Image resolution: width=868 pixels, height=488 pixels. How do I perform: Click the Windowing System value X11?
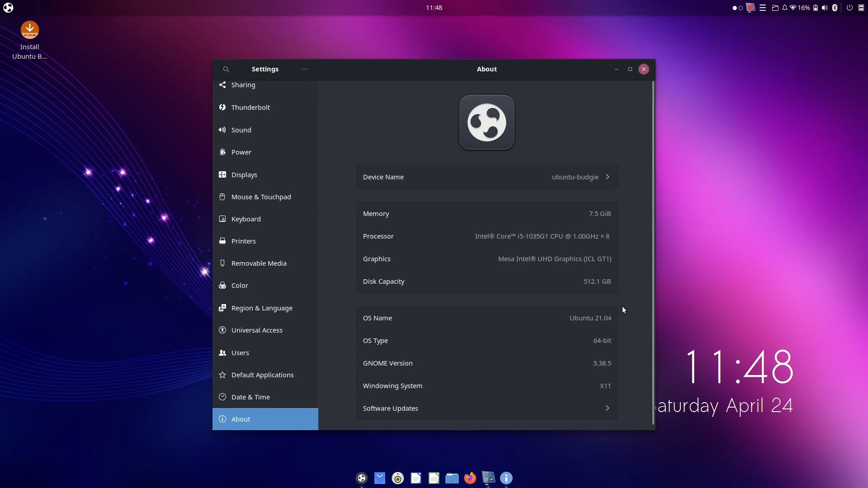605,386
